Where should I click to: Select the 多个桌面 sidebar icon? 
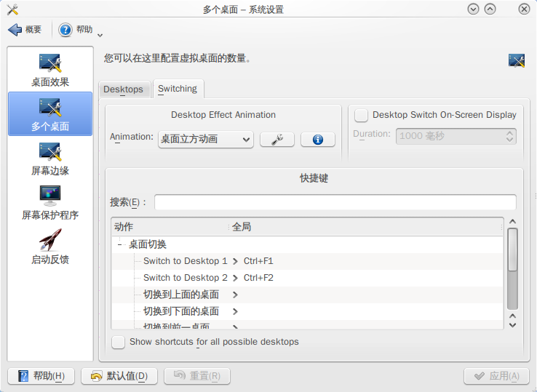[x=50, y=114]
